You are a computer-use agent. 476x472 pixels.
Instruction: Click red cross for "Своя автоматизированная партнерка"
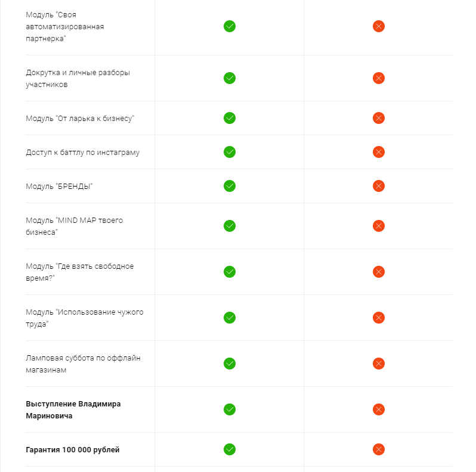pyautogui.click(x=378, y=26)
